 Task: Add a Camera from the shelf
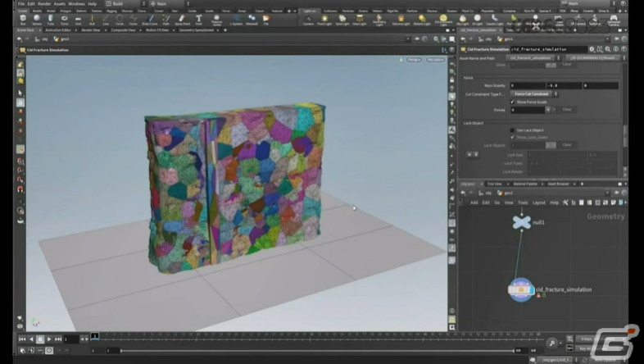tap(308, 20)
